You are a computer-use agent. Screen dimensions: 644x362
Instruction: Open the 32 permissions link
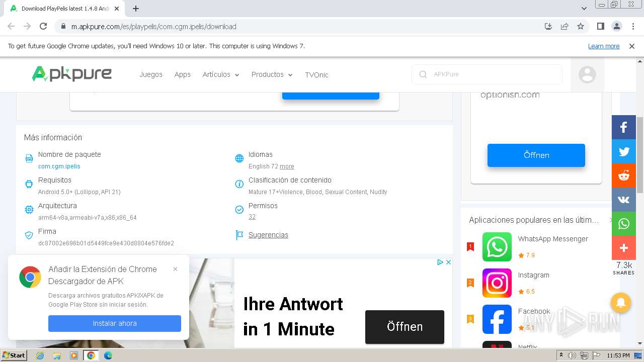point(252,217)
